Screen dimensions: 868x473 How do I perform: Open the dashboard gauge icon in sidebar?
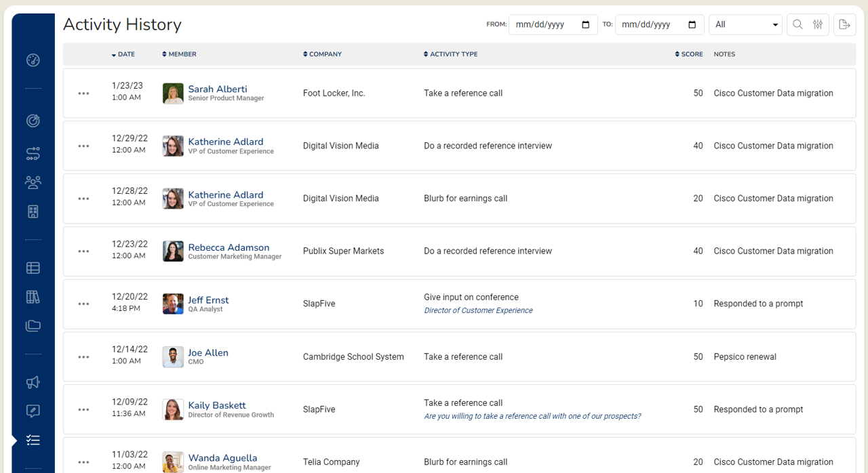[x=33, y=60]
